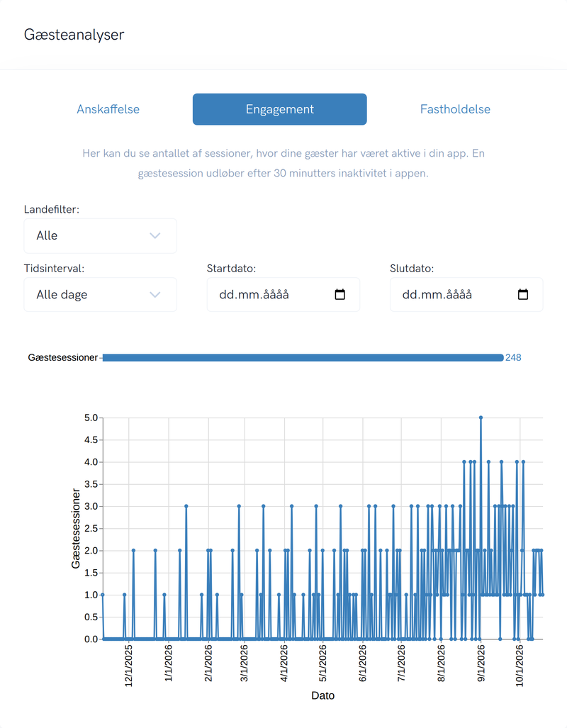Click the 2.5 y-axis tick label
Image resolution: width=567 pixels, height=728 pixels.
coord(91,528)
